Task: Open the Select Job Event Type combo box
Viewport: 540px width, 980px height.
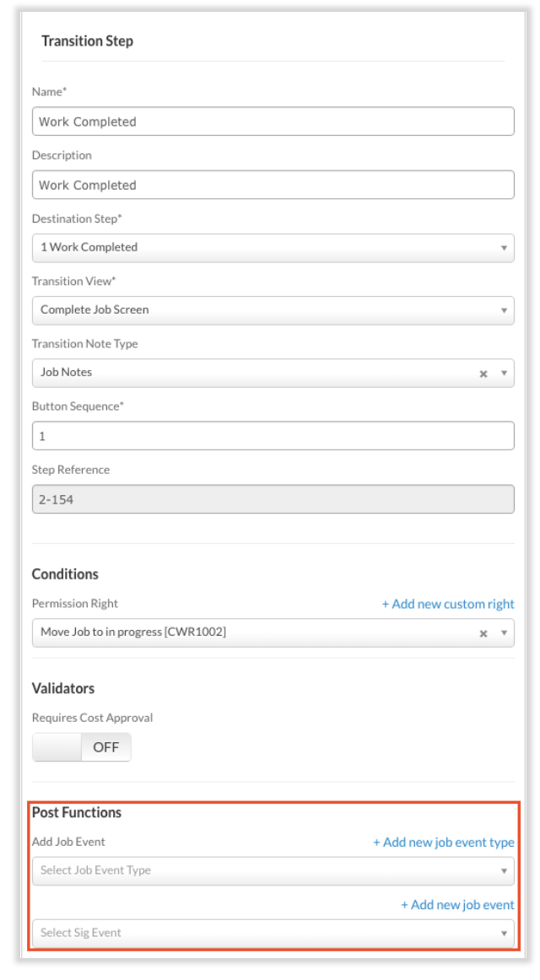Action: coord(273,870)
